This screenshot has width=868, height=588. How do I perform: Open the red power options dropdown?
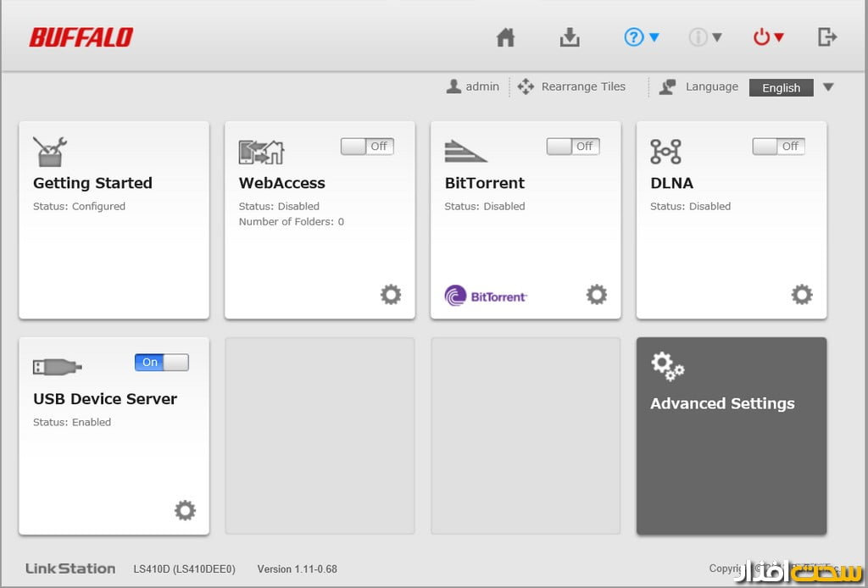click(x=769, y=37)
